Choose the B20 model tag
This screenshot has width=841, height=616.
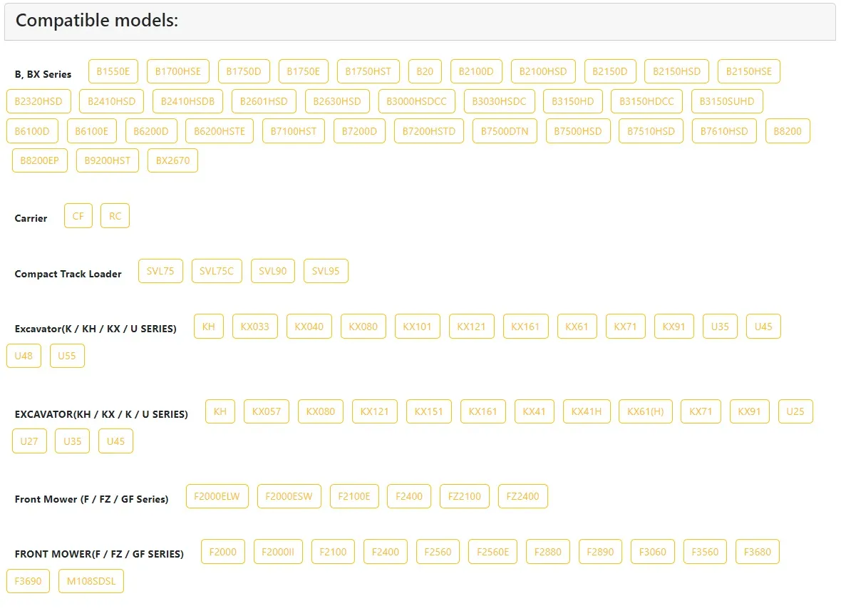point(425,71)
